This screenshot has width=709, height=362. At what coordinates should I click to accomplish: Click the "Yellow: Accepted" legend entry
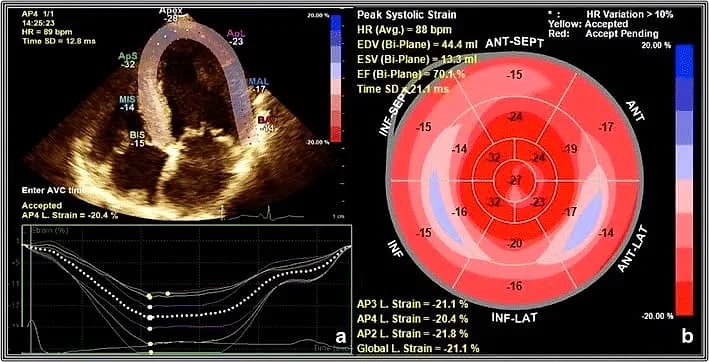(588, 24)
